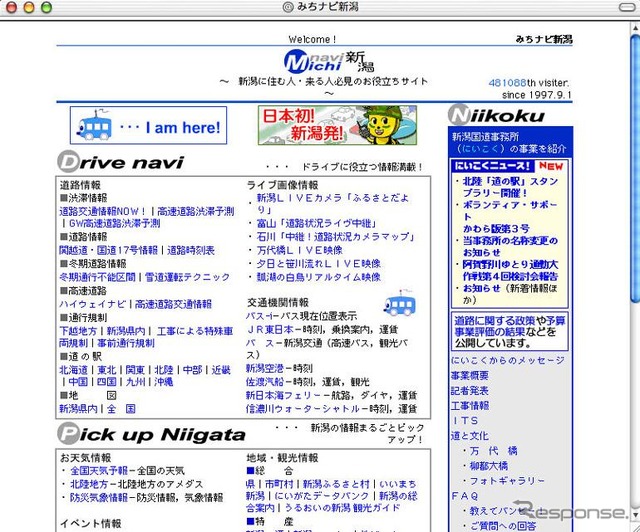Open 高速道路渋滞予測 link
The width and height of the screenshot is (640, 532).
pos(196,211)
